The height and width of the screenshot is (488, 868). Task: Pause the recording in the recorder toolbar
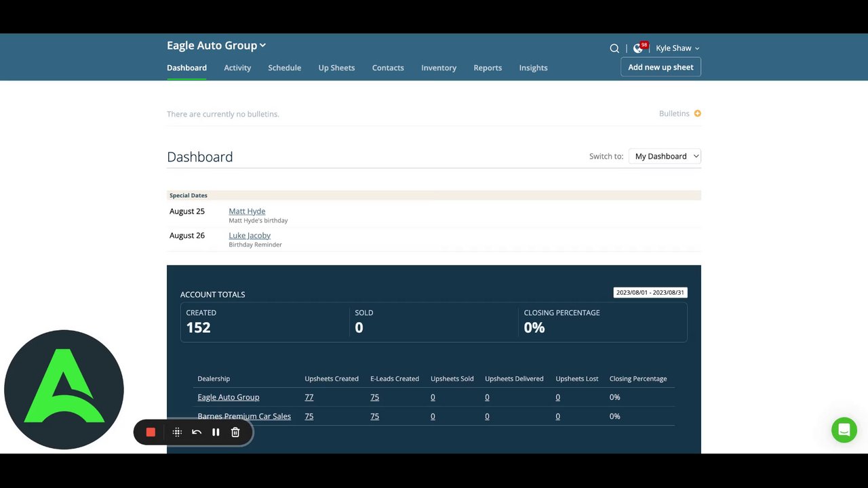coord(216,432)
